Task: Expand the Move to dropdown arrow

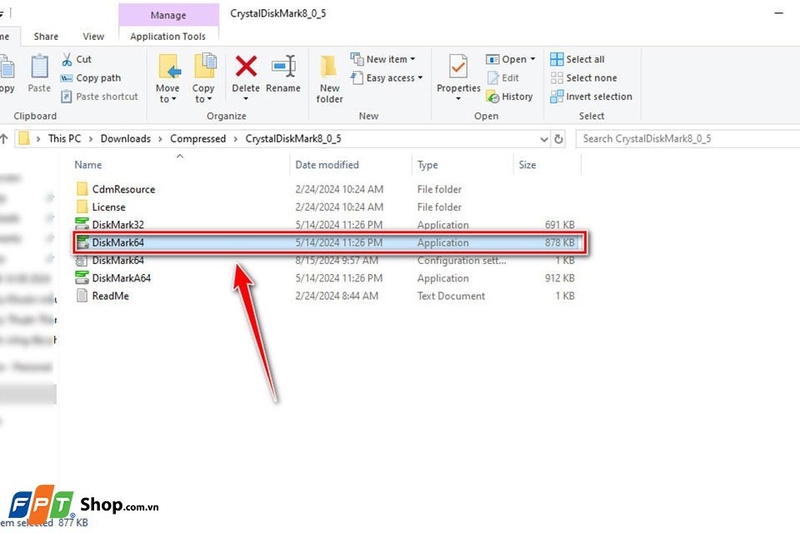Action: [x=174, y=99]
